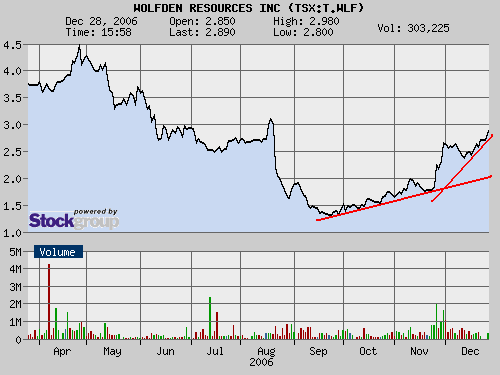Viewport: 500px width, 375px height.
Task: Click the 4M volume axis label
Action: click(15, 269)
